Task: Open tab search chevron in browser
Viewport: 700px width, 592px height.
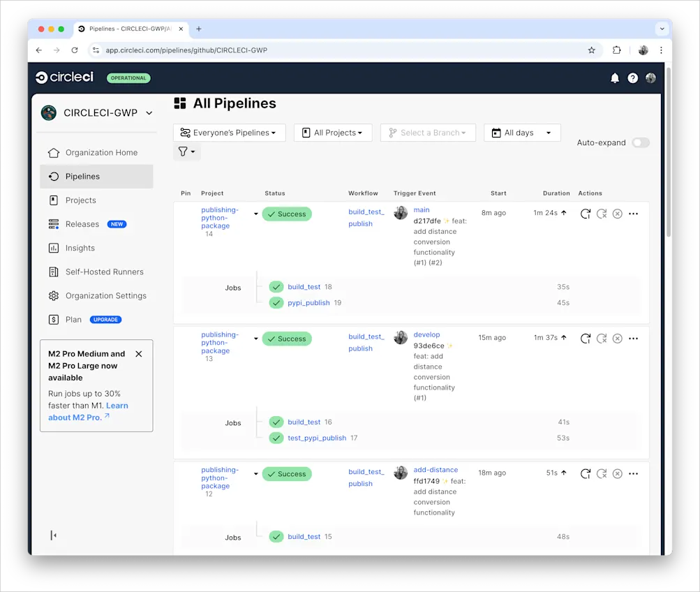Action: (662, 29)
